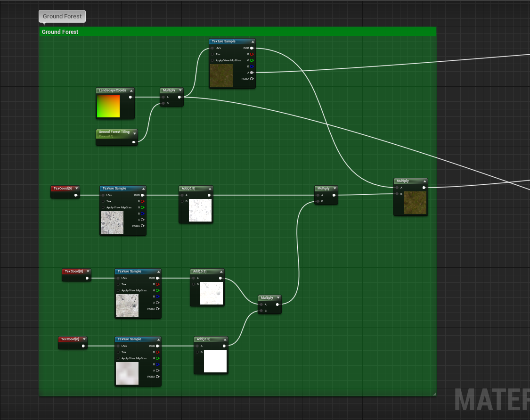Click forest texture thumbnail in topmost Texture Sample
The image size is (530, 420).
coord(221,75)
